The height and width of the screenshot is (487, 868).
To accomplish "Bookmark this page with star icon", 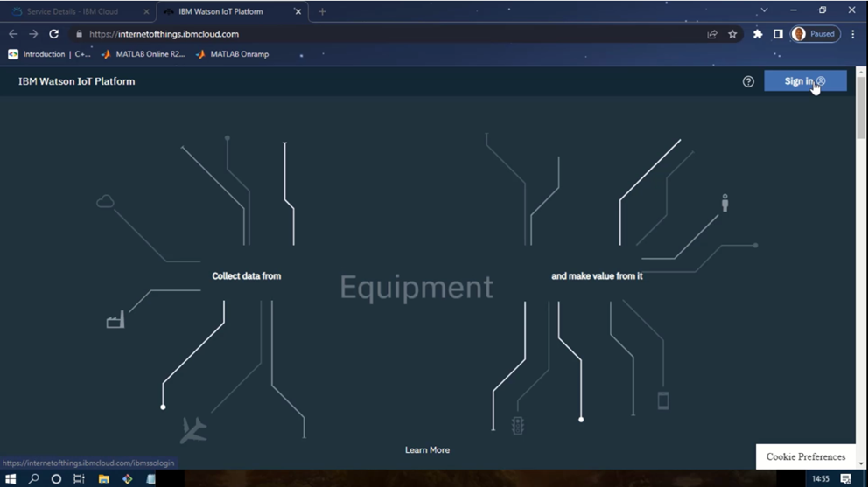I will click(732, 34).
